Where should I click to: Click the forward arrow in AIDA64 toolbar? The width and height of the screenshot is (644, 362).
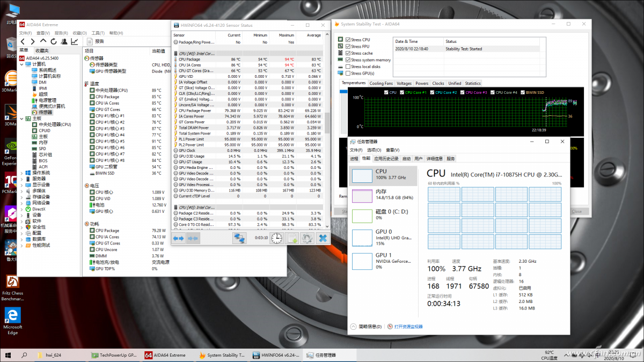pos(33,41)
